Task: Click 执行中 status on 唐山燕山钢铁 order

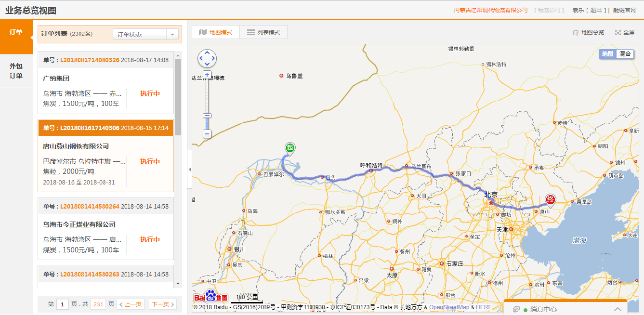Action: pos(150,161)
